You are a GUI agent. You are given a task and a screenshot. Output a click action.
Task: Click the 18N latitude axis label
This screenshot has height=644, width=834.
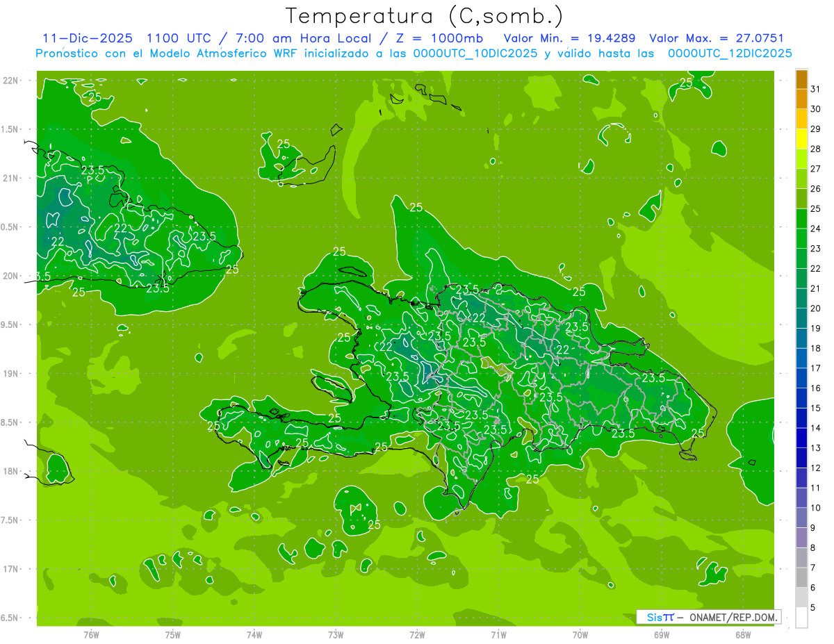coord(11,471)
